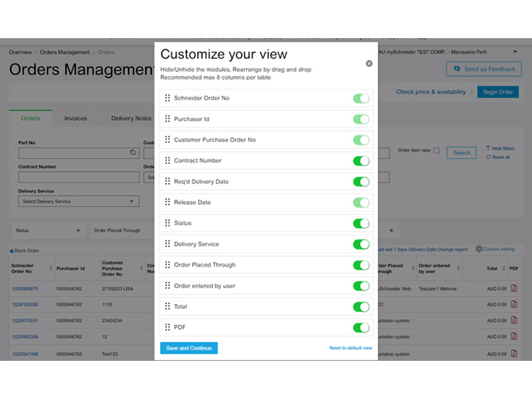The height and width of the screenshot is (399, 532).
Task: Turn off Order Placed Through toggle
Action: tap(361, 265)
